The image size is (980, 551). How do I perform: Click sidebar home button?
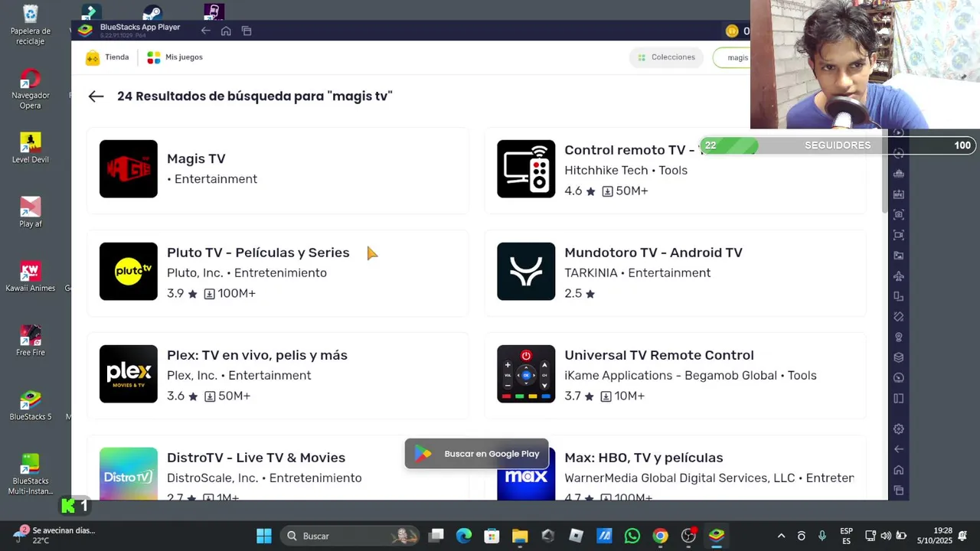[x=899, y=470]
